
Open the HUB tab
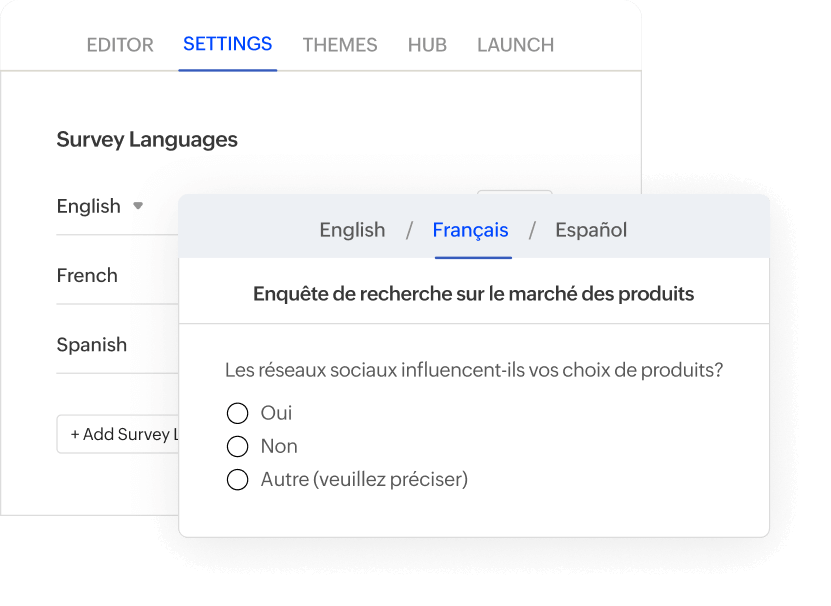pos(427,44)
